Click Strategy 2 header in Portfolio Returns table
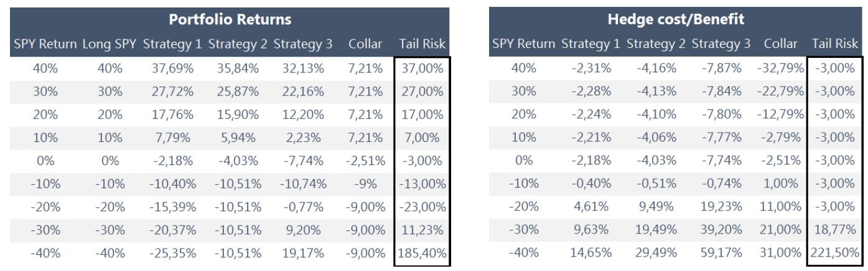Screen dimensions: 868x271 (x=238, y=44)
